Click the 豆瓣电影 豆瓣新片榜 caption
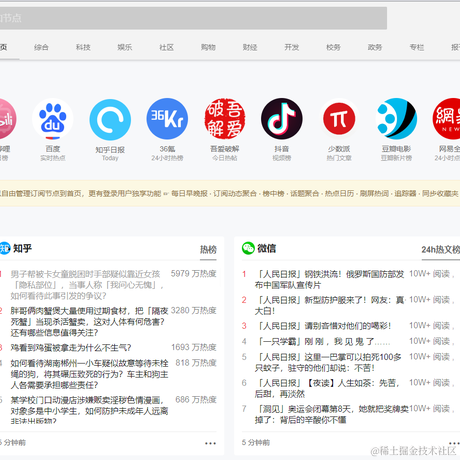The image size is (460, 460). coord(396,158)
